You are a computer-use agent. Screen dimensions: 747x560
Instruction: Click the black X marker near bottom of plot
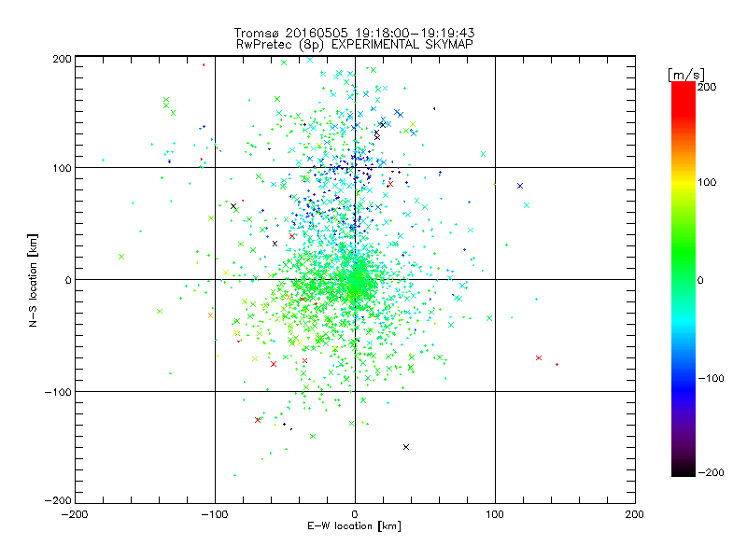406,447
